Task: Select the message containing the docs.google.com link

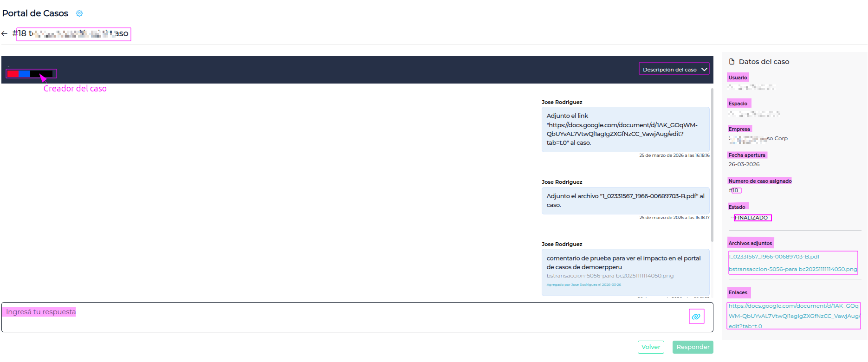Action: (x=625, y=129)
